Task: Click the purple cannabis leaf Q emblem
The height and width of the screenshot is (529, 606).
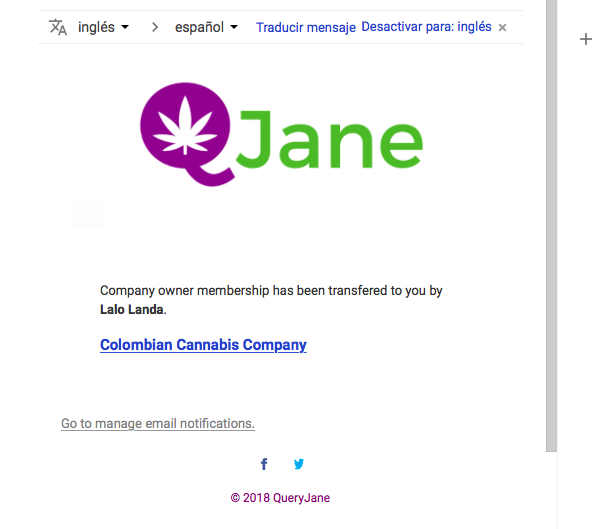Action: 187,134
